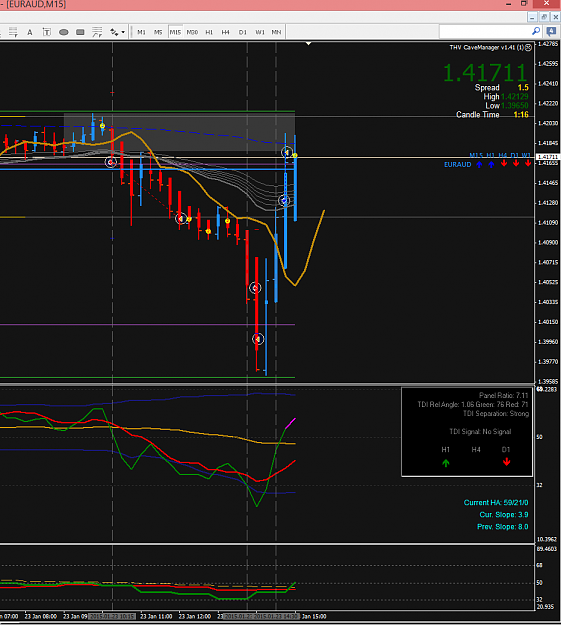
Task: Click the blue EURAUD symbol label
Action: point(457,165)
